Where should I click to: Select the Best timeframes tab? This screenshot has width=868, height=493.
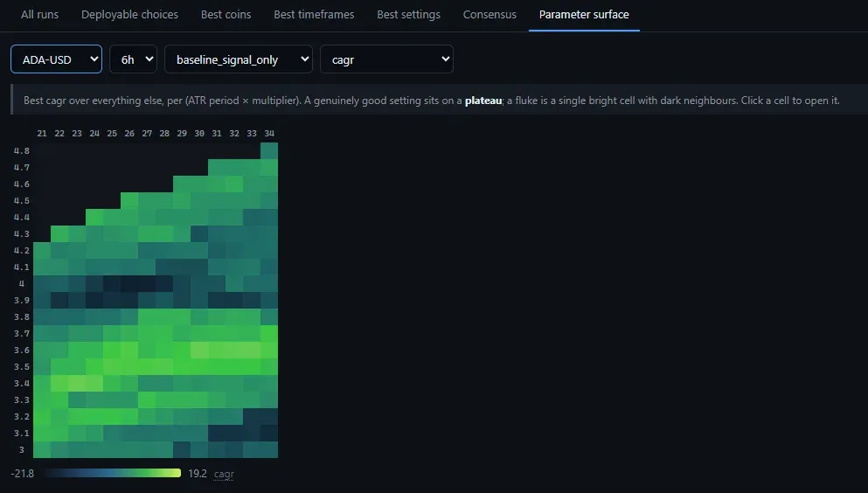[314, 14]
